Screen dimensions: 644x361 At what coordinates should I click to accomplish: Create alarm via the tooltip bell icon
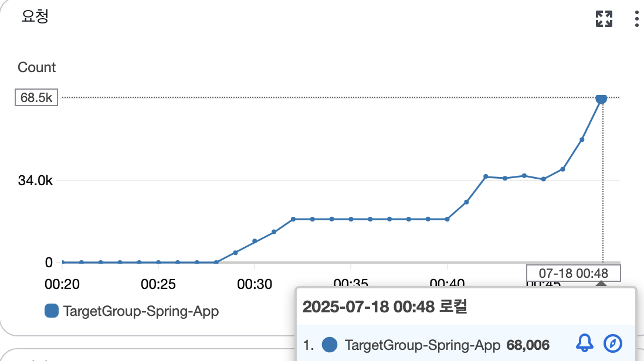(584, 343)
